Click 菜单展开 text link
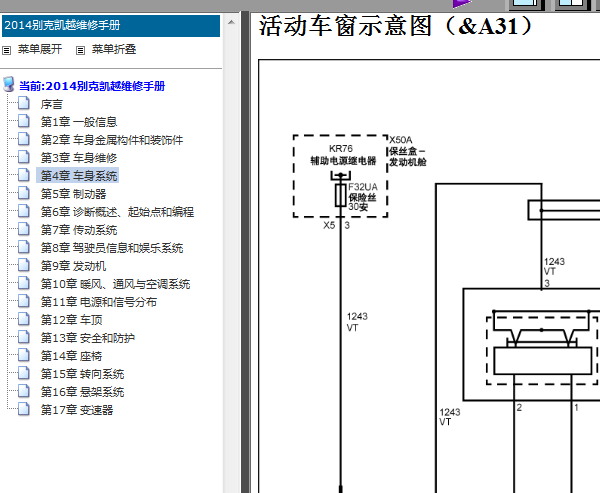This screenshot has width=600, height=493. click(40, 49)
